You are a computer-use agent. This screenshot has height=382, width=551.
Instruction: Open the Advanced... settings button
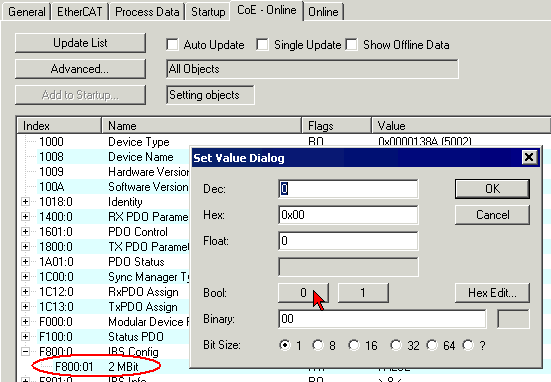[80, 69]
